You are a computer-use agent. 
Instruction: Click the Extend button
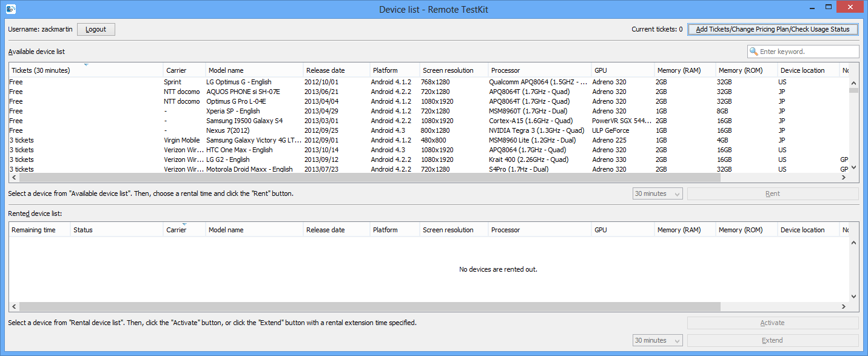coord(773,340)
